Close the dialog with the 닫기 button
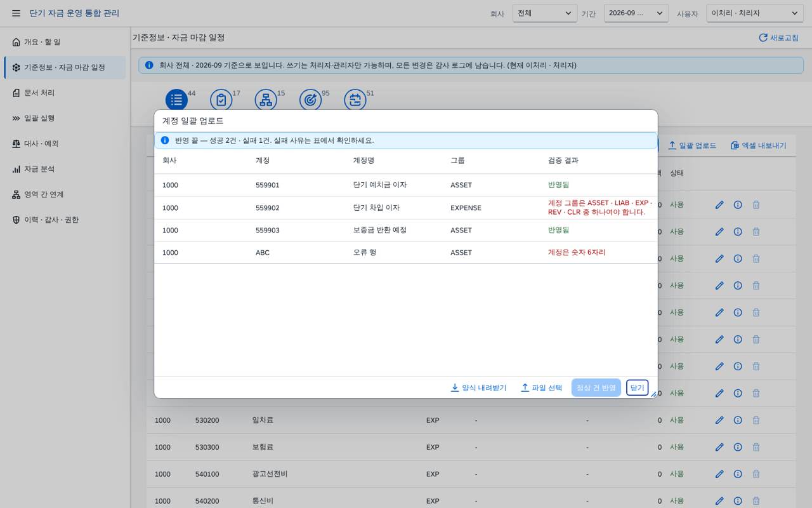This screenshot has height=508, width=812. click(637, 387)
